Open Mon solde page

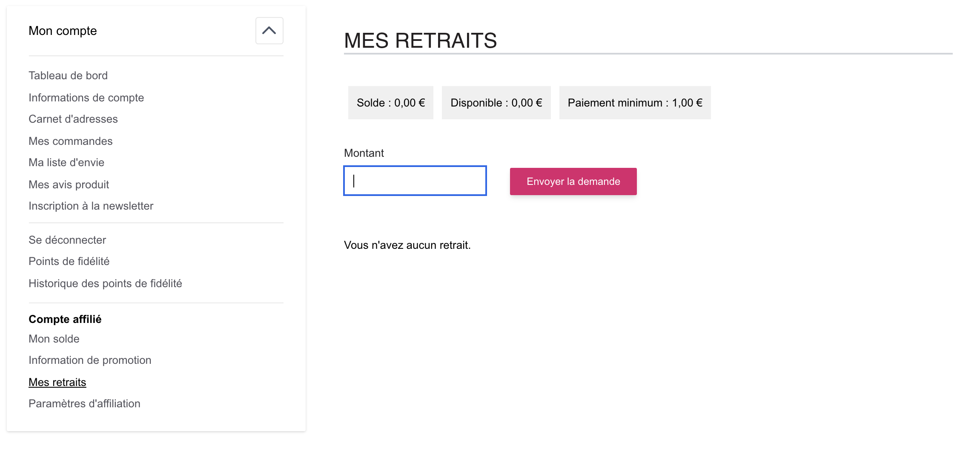[x=54, y=339]
